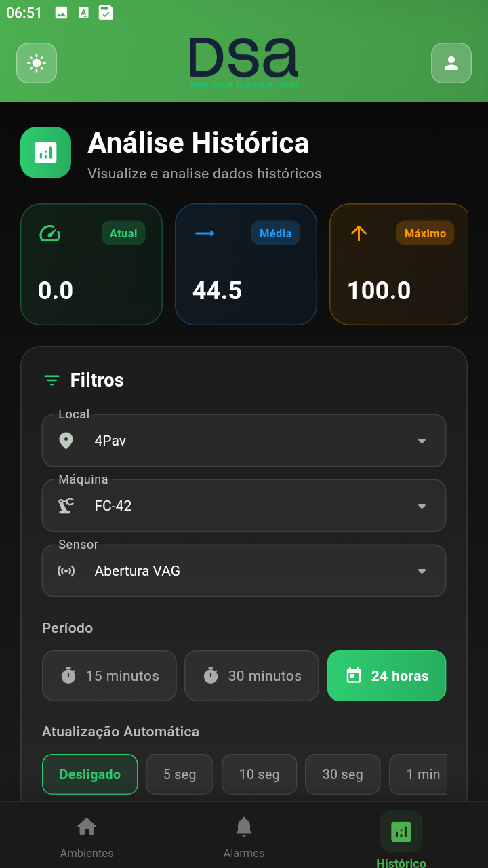Tap the Média value card 44.5
Image resolution: width=488 pixels, height=868 pixels.
point(246,264)
